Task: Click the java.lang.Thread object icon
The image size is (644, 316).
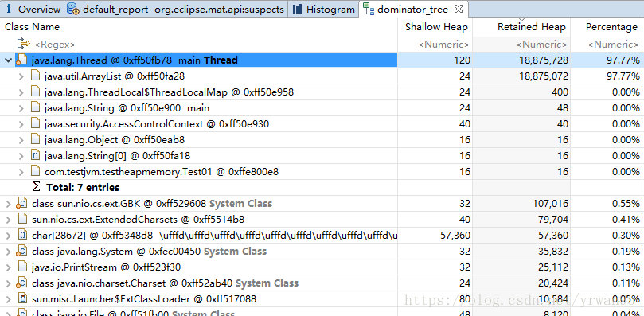Action: [22, 60]
